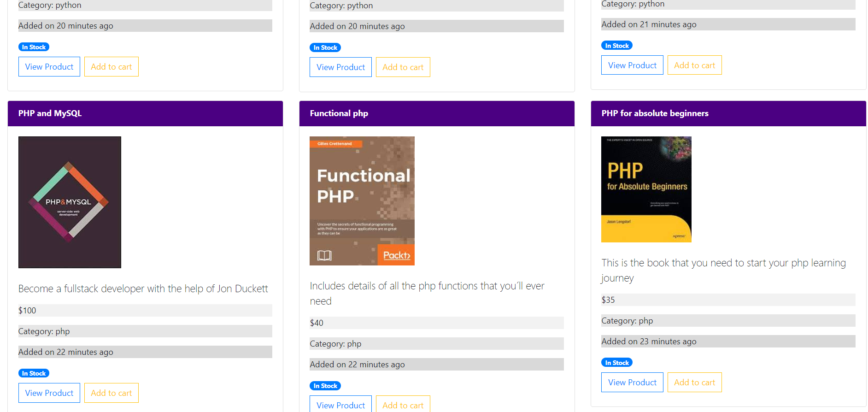Add PHP and MySQL to cart
The image size is (868, 412).
pos(111,393)
